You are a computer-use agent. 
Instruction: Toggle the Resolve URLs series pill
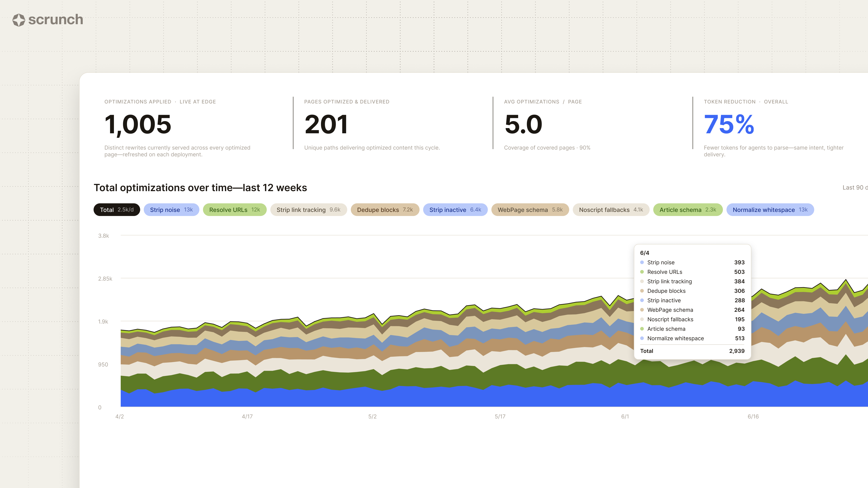point(235,210)
